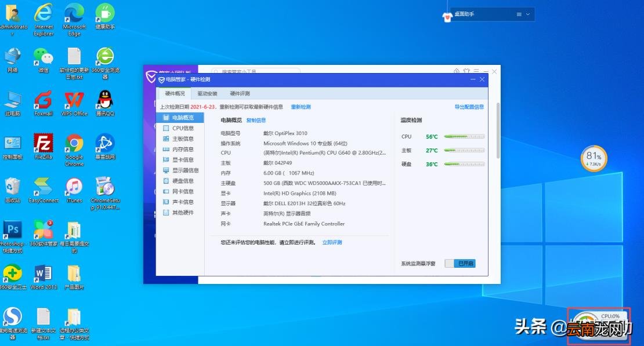Select the EasyConnect desktop icon
The width and height of the screenshot is (644, 346).
click(x=44, y=190)
